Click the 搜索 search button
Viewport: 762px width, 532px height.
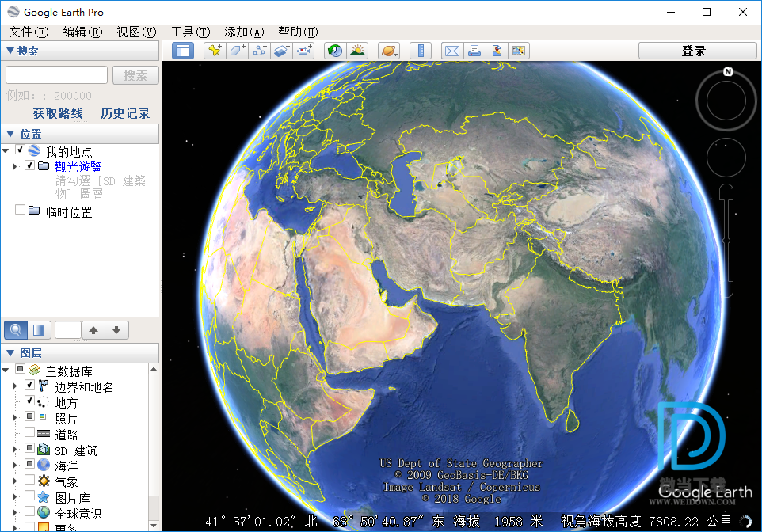point(135,75)
